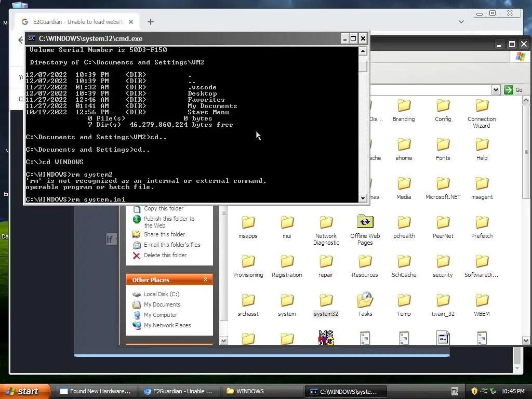Select the Resources folder
The image size is (532, 399).
pyautogui.click(x=365, y=266)
